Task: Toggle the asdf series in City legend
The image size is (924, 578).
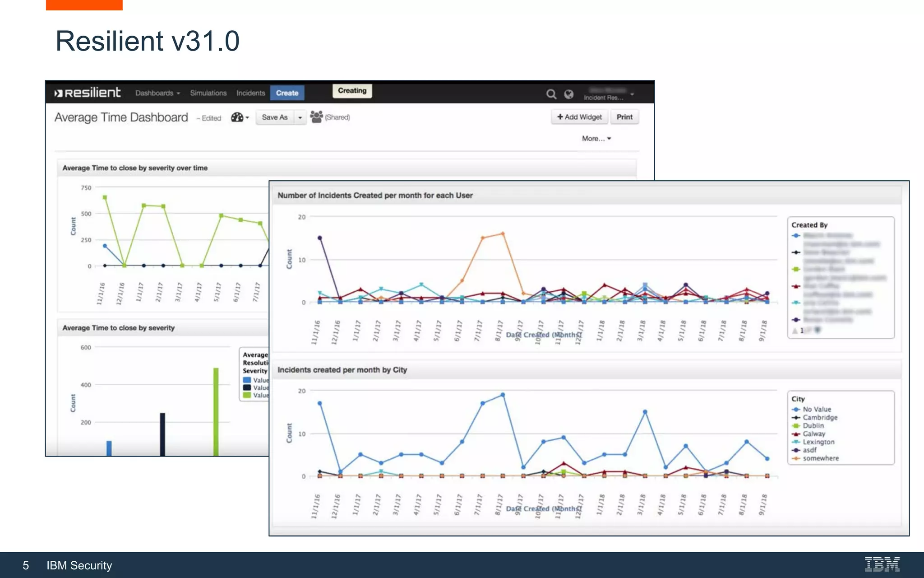Action: click(x=804, y=450)
